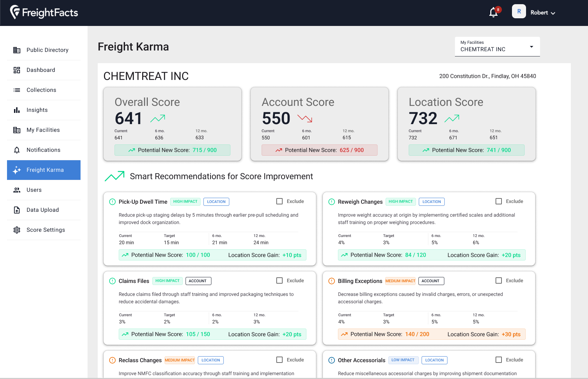Select the Insights chart icon in sidebar
Viewport: 588px width, 379px height.
tap(16, 110)
